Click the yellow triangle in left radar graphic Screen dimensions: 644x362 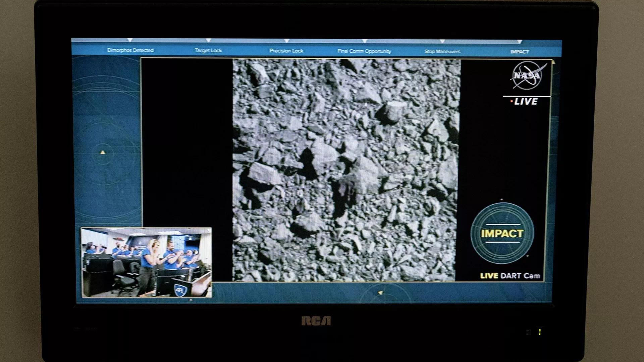click(103, 153)
